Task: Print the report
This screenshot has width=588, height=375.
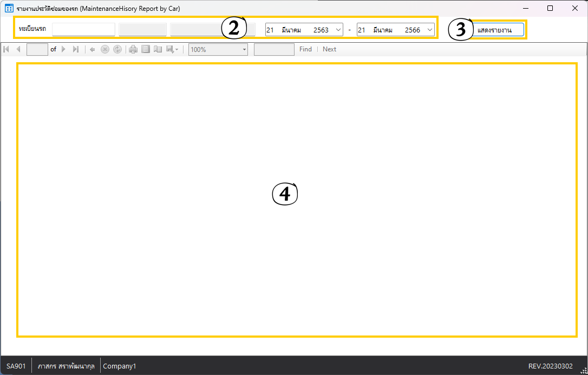Action: tap(133, 49)
